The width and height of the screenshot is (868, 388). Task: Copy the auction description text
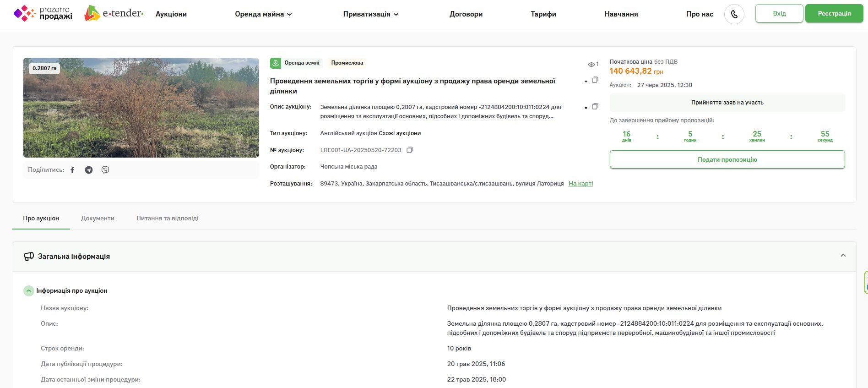tap(595, 106)
